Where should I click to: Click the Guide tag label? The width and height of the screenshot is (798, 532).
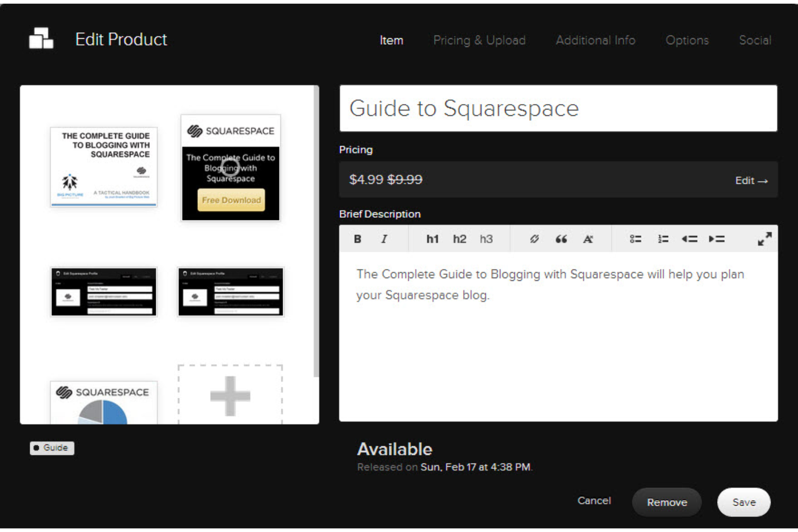point(52,448)
